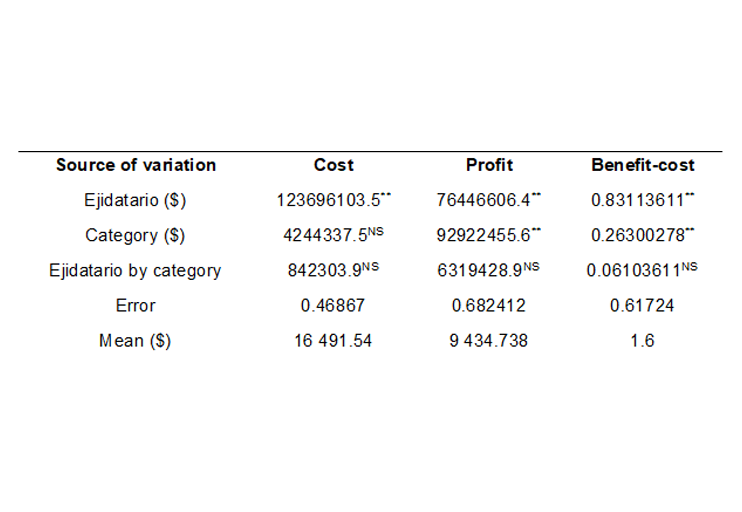Click the 'Mean ($)' row label

[135, 340]
